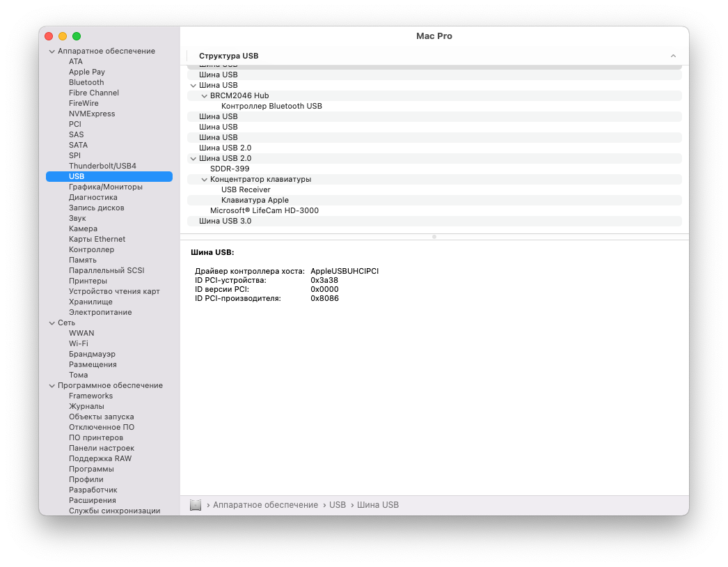Click Аппаратное обеспечение in path bar
The image size is (728, 567).
(266, 505)
